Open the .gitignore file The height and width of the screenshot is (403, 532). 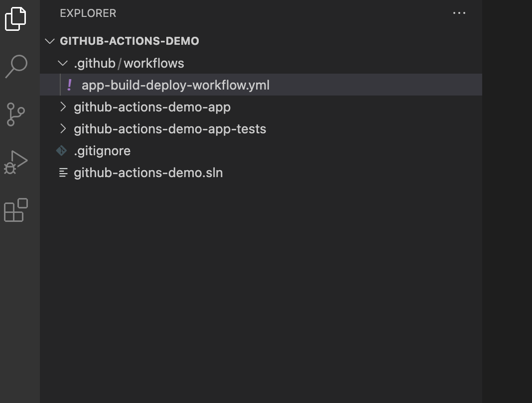pos(102,151)
